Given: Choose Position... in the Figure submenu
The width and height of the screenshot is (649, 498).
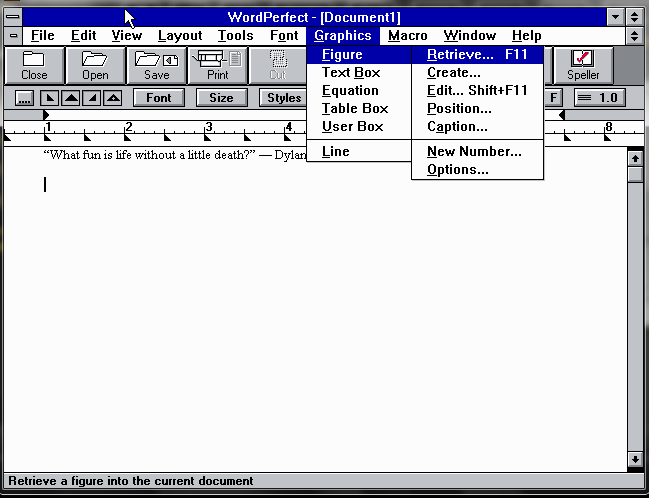Looking at the screenshot, I should pyautogui.click(x=477, y=108).
